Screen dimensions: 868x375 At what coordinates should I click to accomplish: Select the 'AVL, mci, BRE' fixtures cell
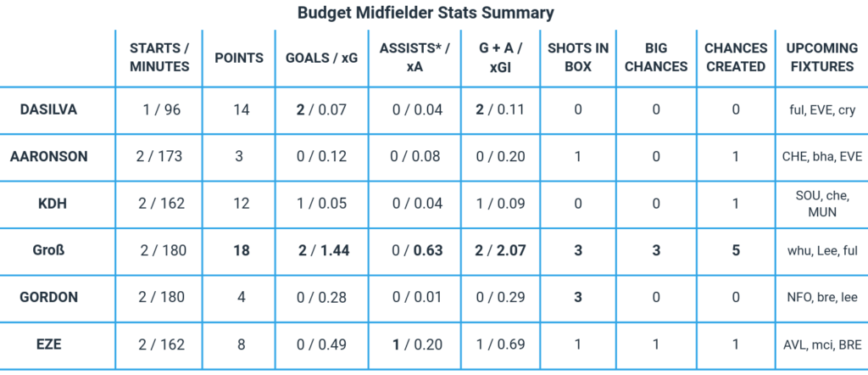(x=819, y=346)
